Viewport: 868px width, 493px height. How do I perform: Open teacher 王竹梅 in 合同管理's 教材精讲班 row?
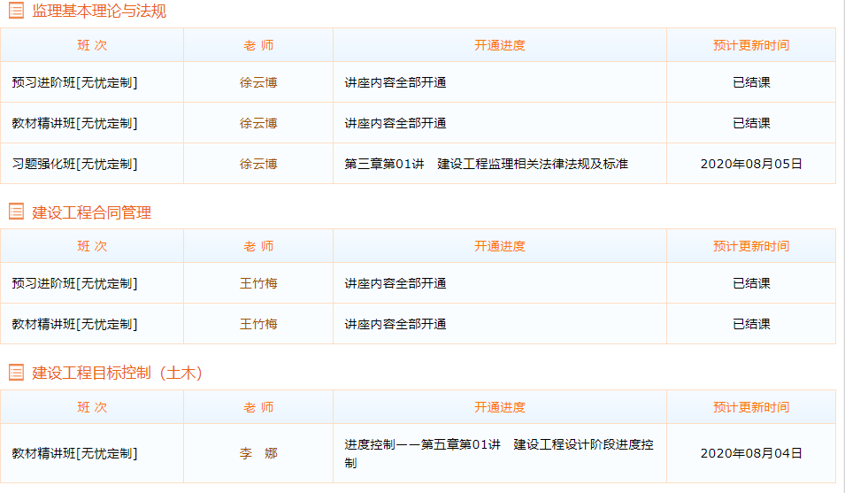[258, 324]
